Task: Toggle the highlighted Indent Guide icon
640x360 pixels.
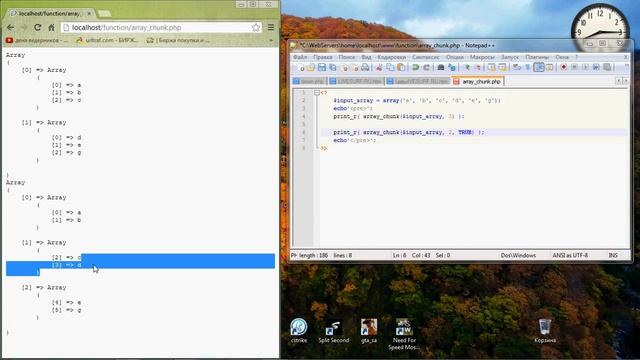Action: (539, 67)
